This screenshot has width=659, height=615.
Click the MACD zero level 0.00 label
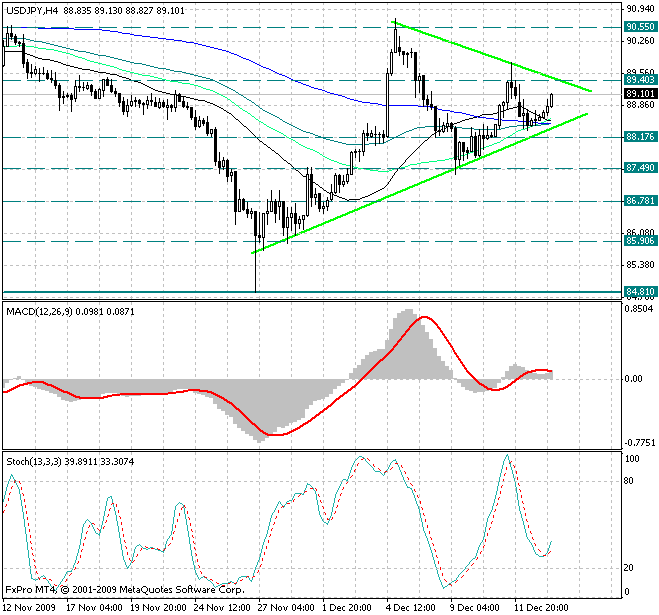click(634, 379)
